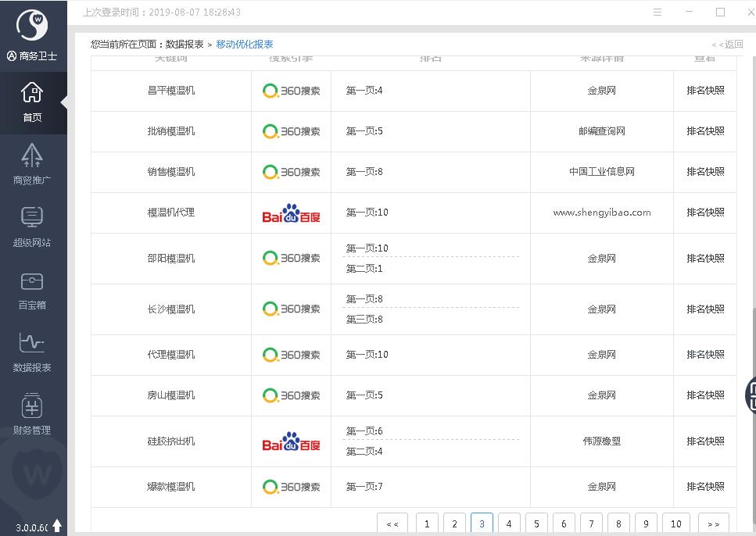Open the hamburger menu in title bar

(657, 13)
